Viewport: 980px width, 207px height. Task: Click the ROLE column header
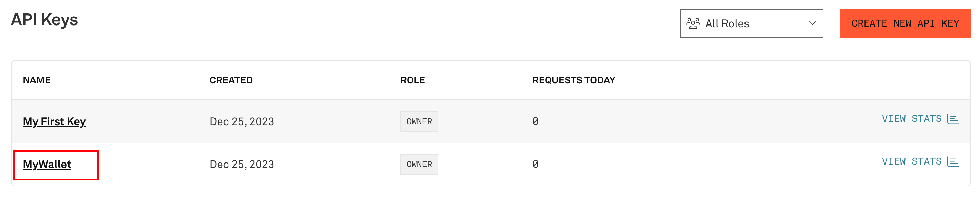[413, 80]
